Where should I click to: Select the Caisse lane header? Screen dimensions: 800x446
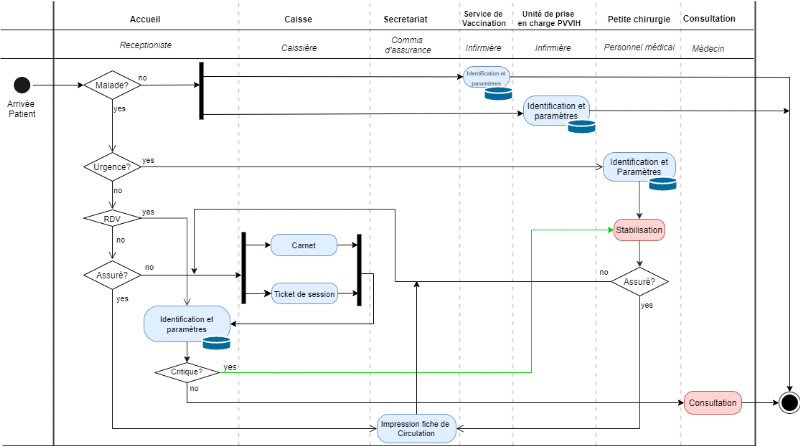(x=298, y=19)
